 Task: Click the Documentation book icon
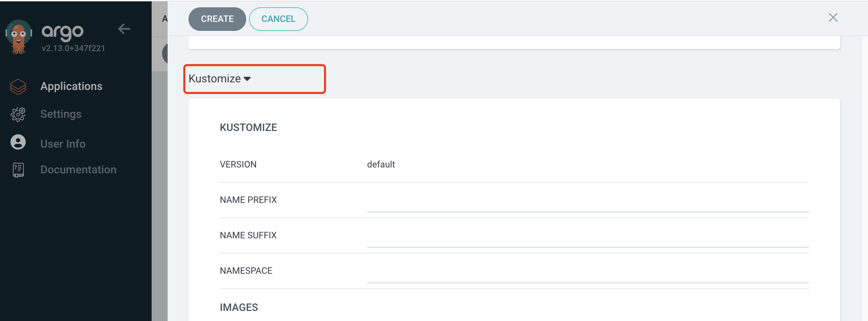18,170
